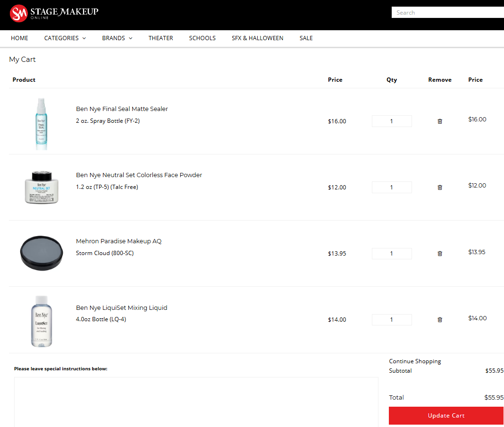Image resolution: width=504 pixels, height=427 pixels.
Task: Open Mehron Paradise Makeup AQ product link
Action: pyautogui.click(x=118, y=241)
